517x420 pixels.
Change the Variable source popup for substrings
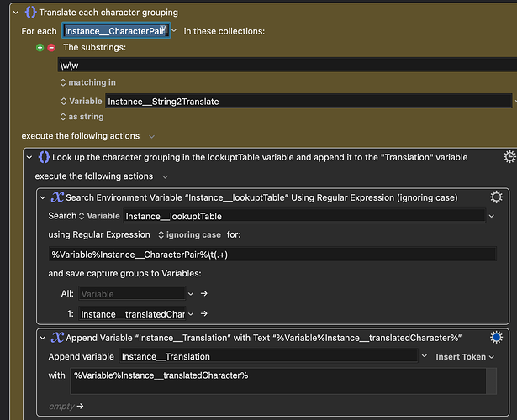pos(82,101)
